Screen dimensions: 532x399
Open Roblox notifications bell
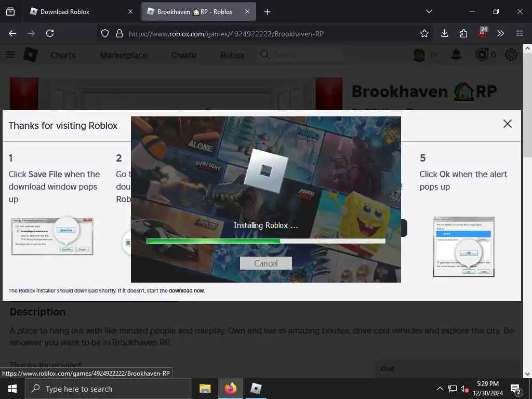(x=456, y=54)
